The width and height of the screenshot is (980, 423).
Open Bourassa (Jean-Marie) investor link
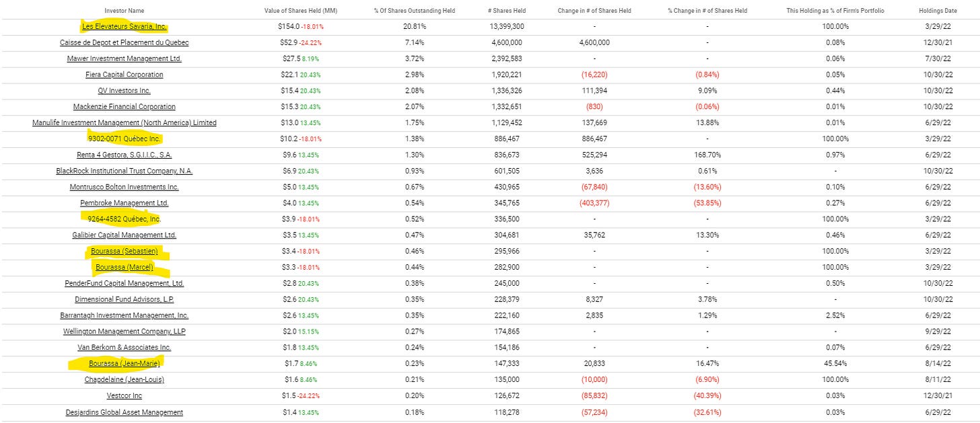[x=124, y=364]
